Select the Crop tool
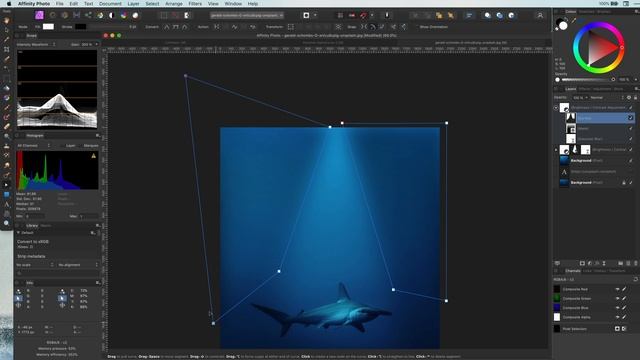 (x=7, y=49)
